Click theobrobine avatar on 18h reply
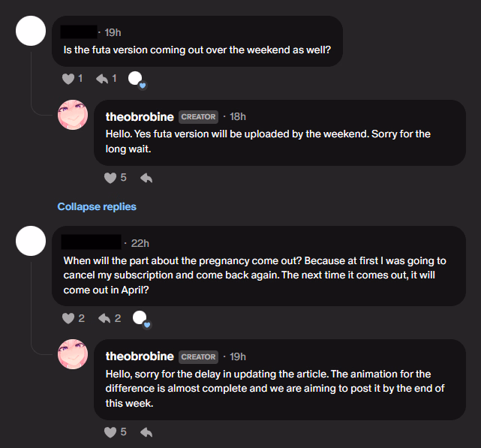The width and height of the screenshot is (481, 448). tap(73, 116)
